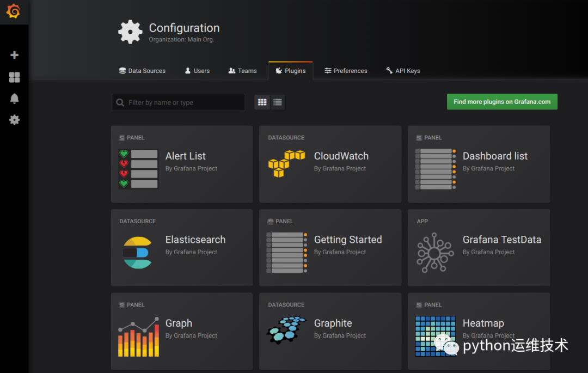The image size is (588, 373).
Task: Click 'By Grafana Project' under Grafana TestData
Action: coord(488,252)
